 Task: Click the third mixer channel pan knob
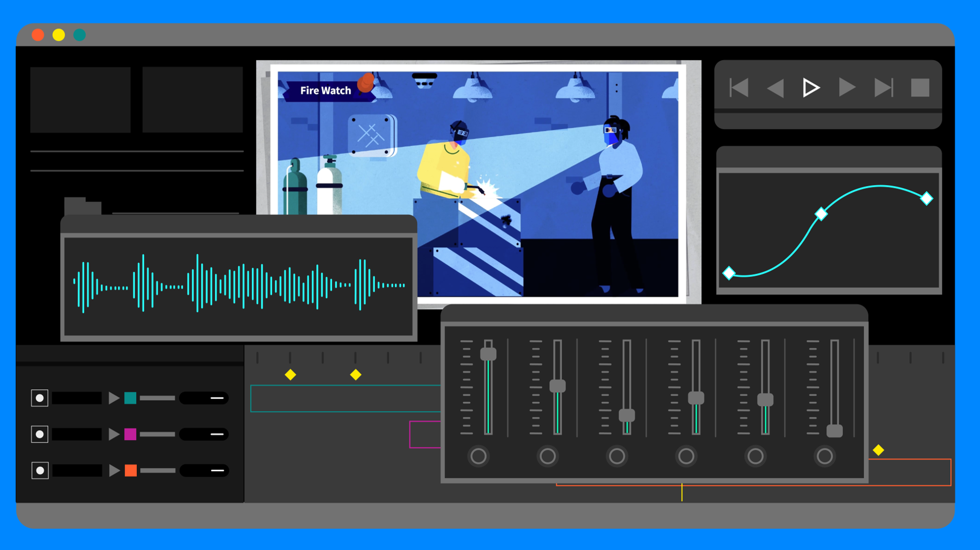617,456
